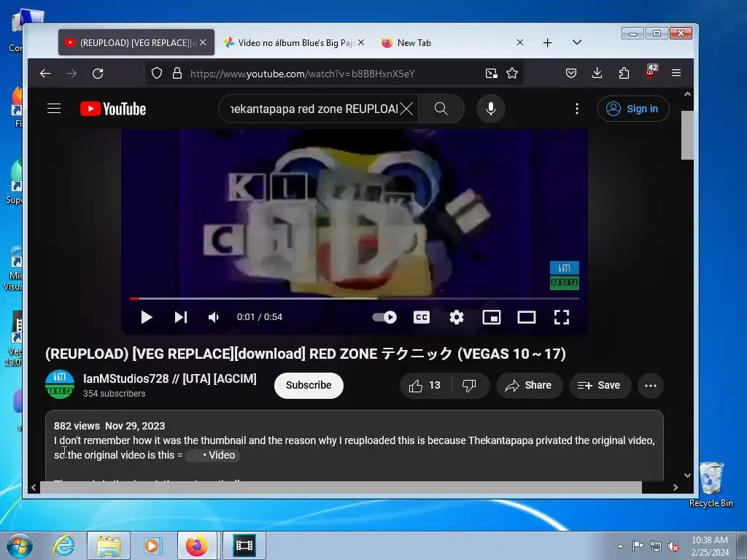The width and height of the screenshot is (747, 560).
Task: Open Windows Media Player from the taskbar
Action: tap(152, 545)
